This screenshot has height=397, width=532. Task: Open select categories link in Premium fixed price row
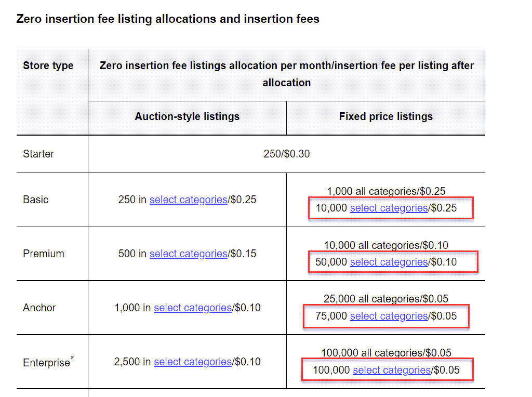pyautogui.click(x=389, y=262)
